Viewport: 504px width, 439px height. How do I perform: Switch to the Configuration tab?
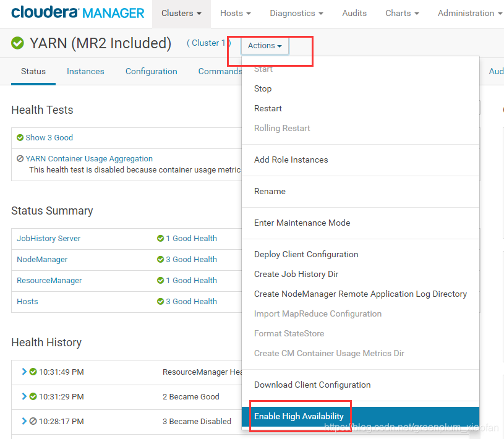pos(151,71)
